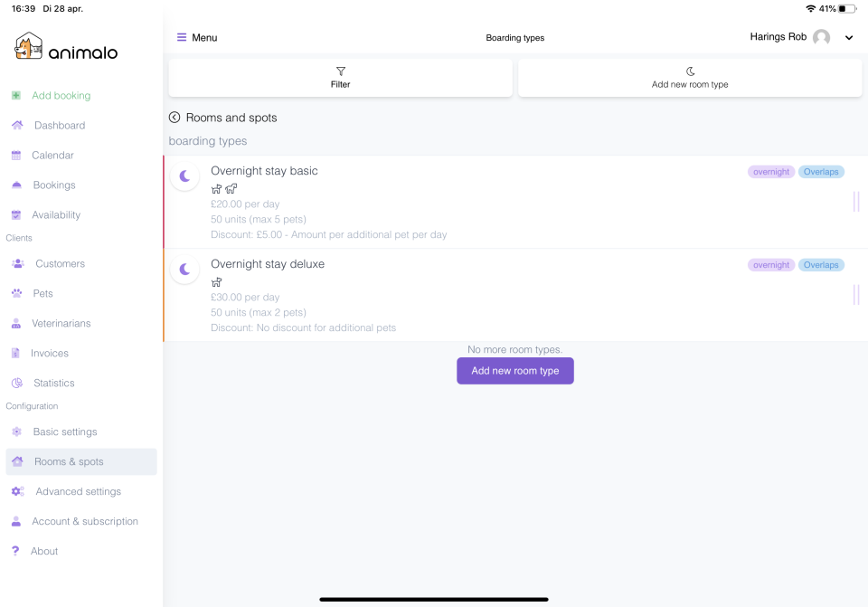Click the moon icon for Overnight stay deluxe
Viewport: 868px width, 607px height.
(x=184, y=270)
